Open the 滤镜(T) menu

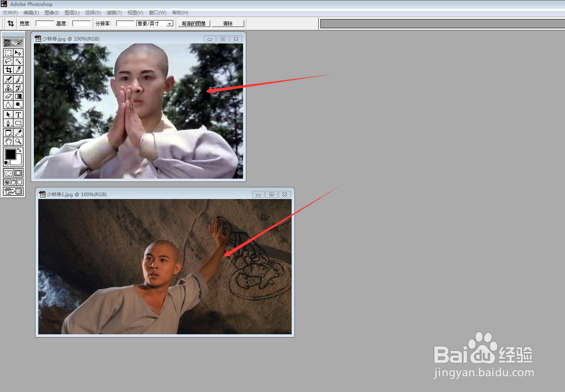pos(114,13)
